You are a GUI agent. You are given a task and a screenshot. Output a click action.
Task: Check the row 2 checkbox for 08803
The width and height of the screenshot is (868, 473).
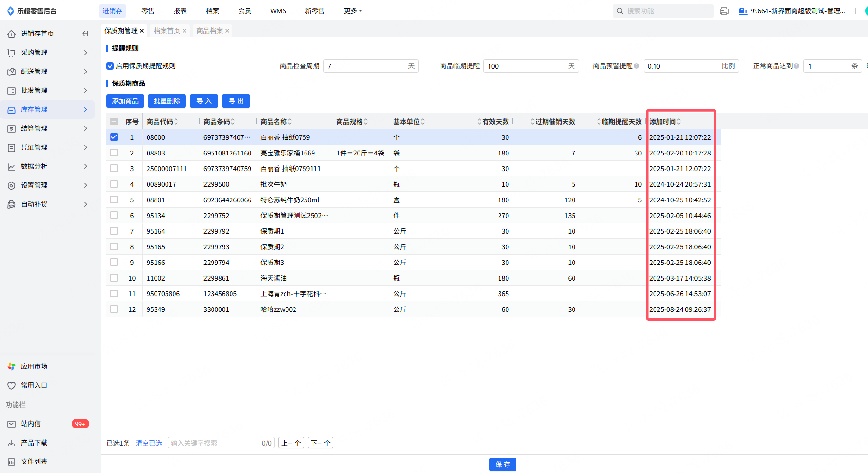[x=114, y=153]
